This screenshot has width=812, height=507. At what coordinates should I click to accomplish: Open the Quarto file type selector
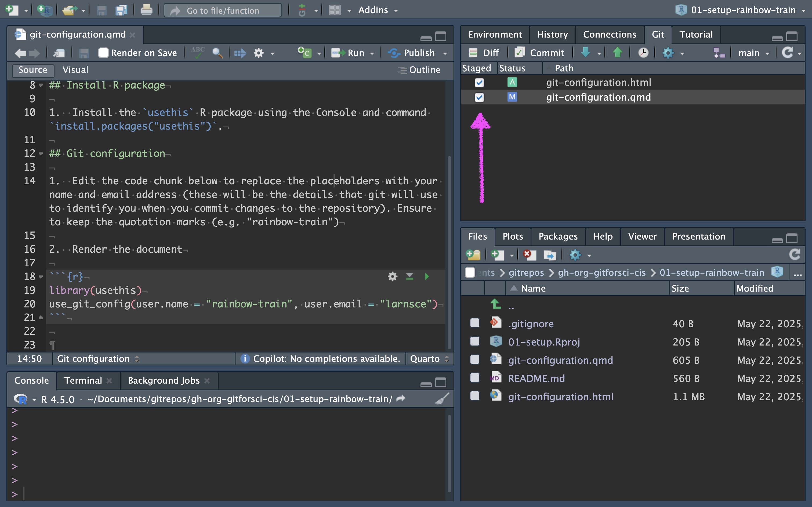(429, 359)
